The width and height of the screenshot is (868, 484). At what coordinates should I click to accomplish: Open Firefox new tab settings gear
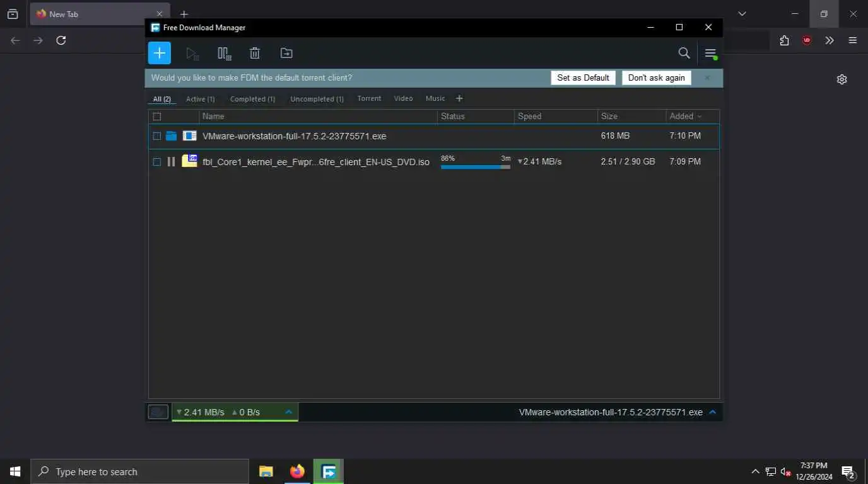pos(842,79)
